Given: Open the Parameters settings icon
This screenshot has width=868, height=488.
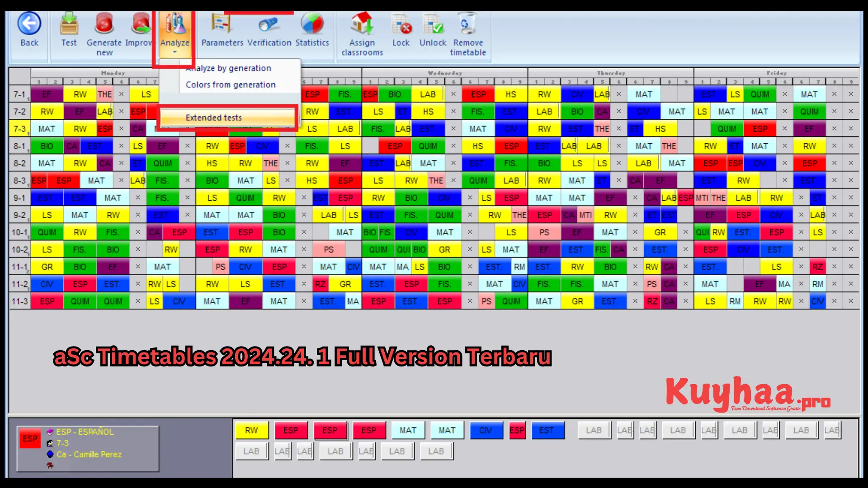Looking at the screenshot, I should [x=222, y=23].
